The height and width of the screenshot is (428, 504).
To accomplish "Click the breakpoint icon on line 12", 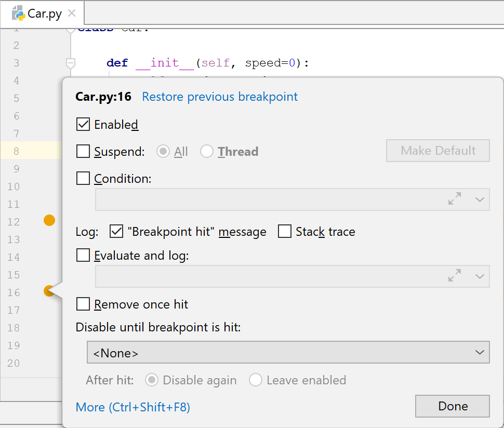I will pos(49,220).
